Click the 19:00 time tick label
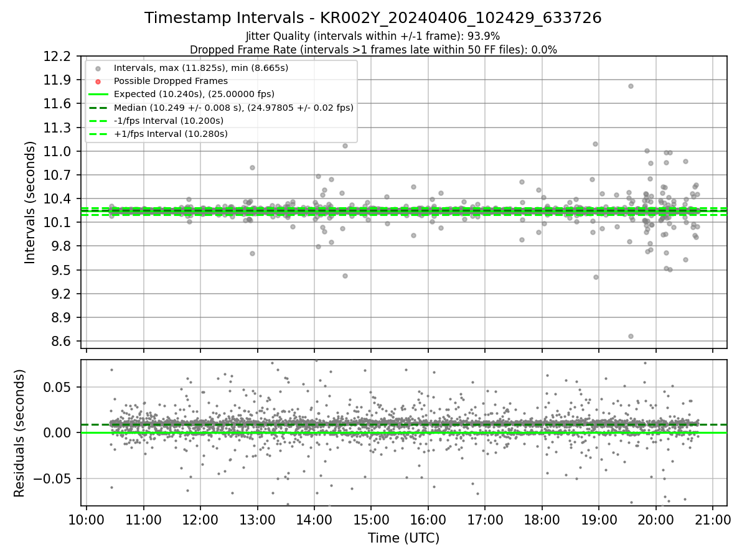This screenshot has height=560, width=747. coord(599,519)
